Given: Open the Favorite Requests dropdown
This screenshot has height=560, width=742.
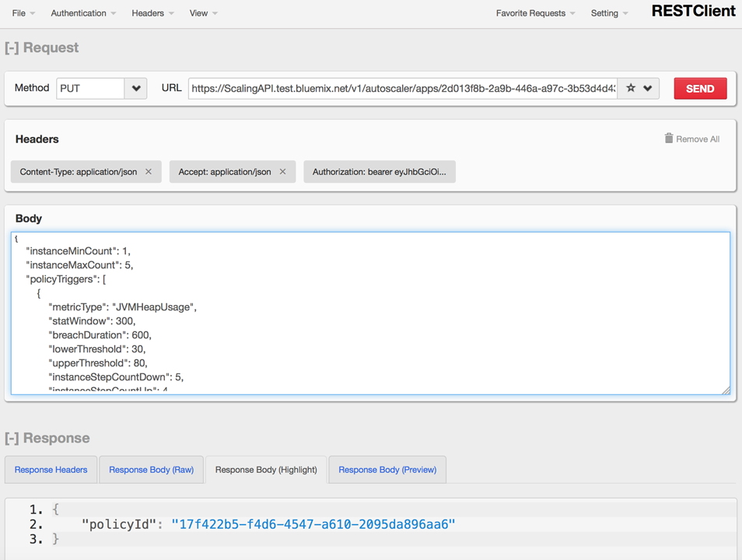Looking at the screenshot, I should (535, 13).
